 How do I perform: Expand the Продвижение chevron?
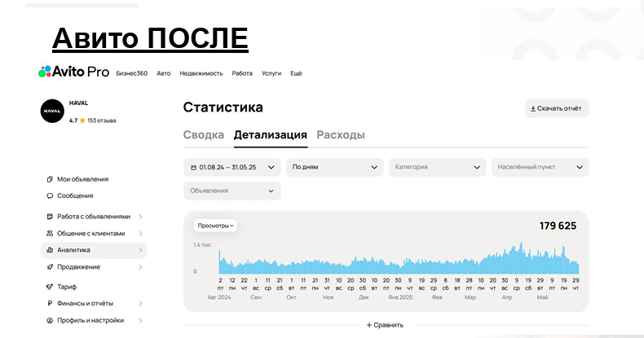point(140,267)
